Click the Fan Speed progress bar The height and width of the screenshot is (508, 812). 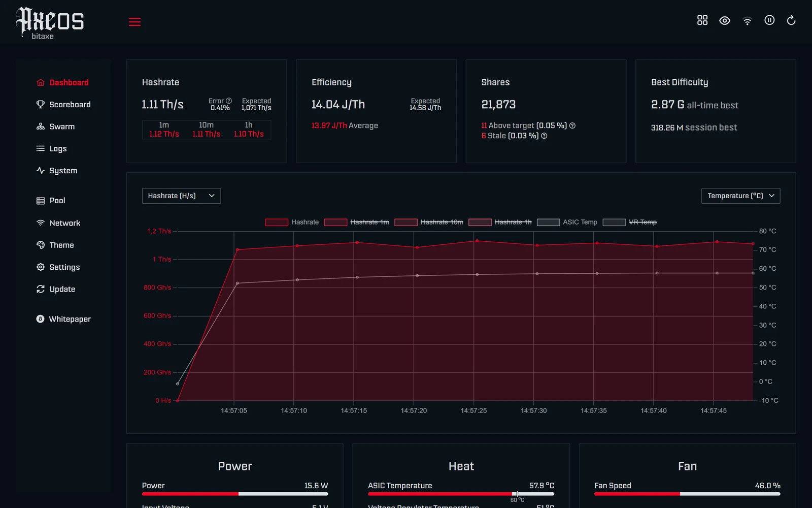[x=687, y=494]
